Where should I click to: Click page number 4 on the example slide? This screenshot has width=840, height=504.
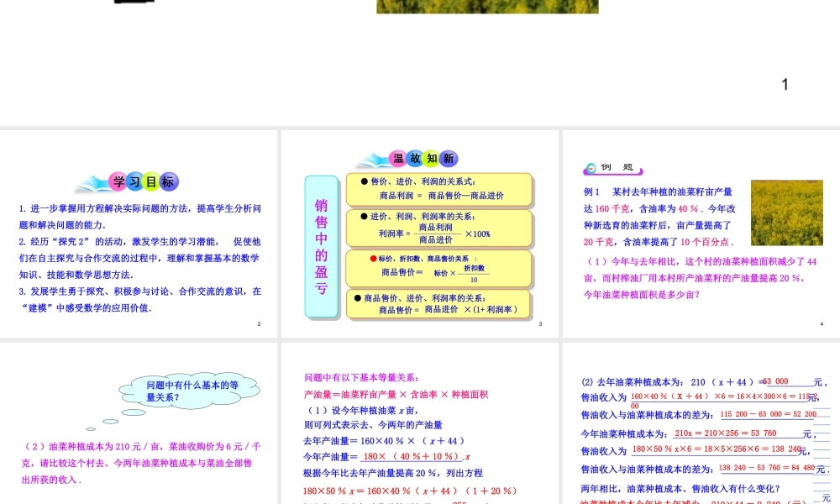pos(821,323)
